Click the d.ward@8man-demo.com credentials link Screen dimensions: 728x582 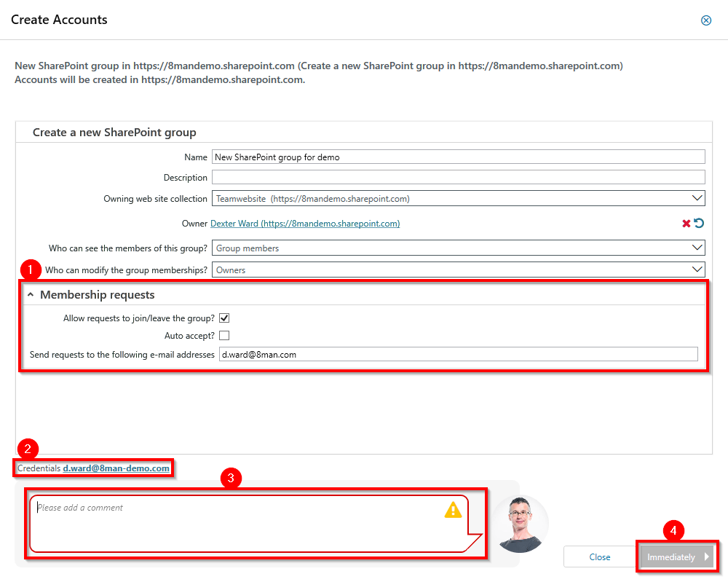[x=116, y=468]
